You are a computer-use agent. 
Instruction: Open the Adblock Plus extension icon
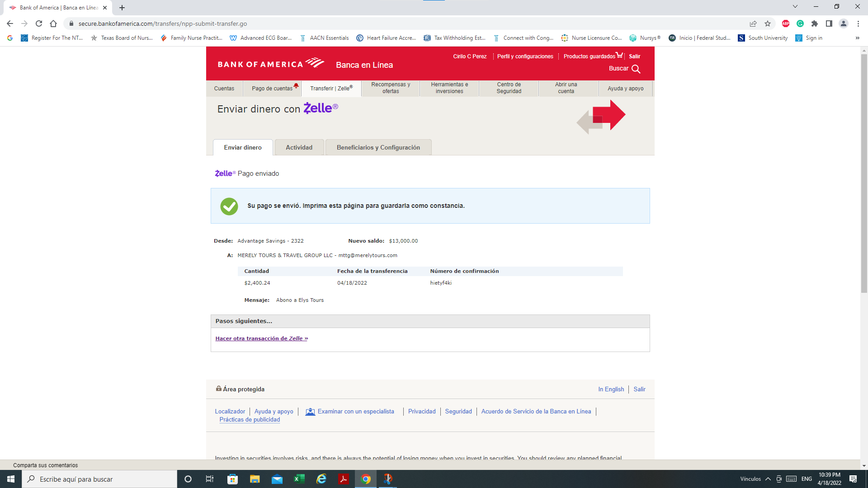(786, 23)
